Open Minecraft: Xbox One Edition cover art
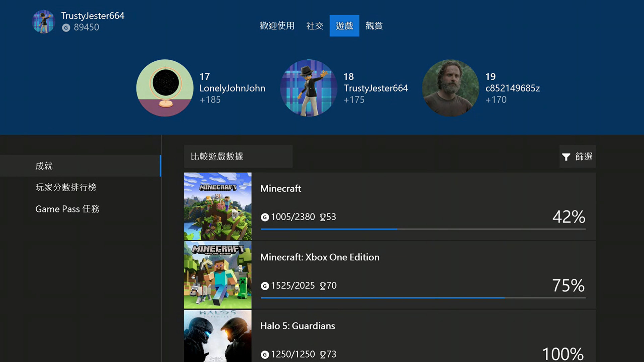The image size is (644, 362). 218,275
